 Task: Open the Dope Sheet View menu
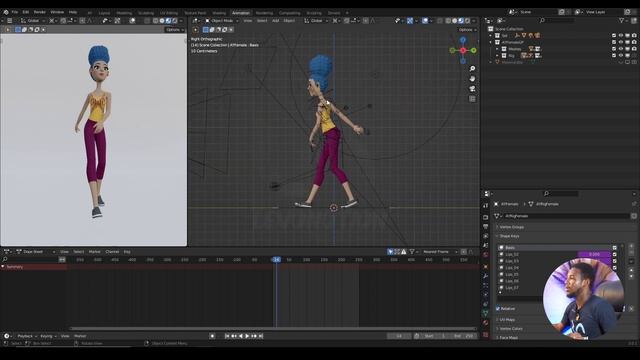(64, 252)
